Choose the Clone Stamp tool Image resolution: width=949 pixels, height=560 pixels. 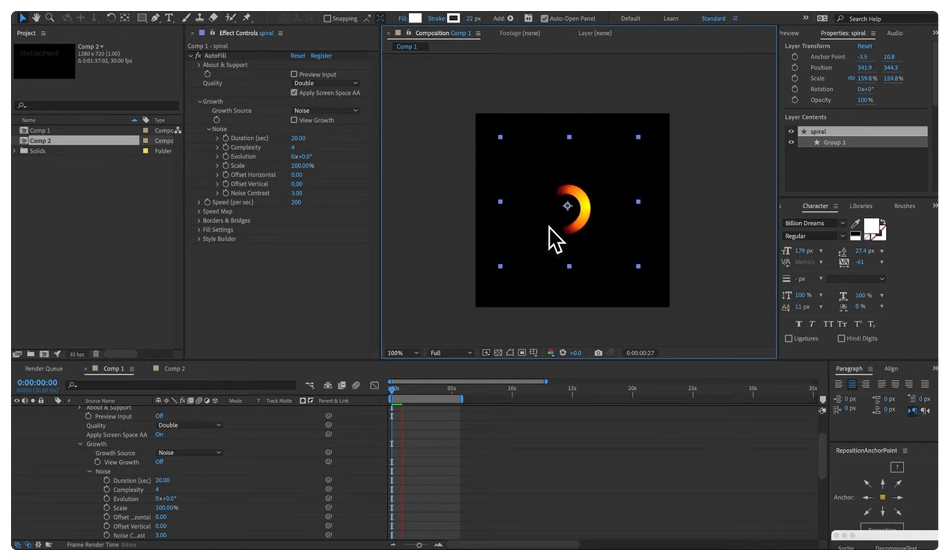200,17
